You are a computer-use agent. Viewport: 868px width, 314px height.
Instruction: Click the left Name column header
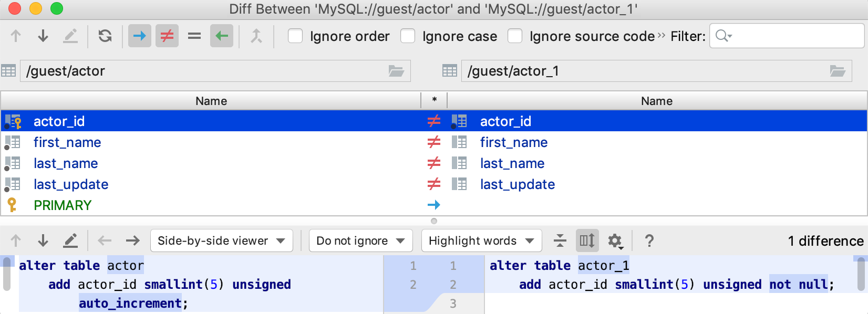[211, 101]
